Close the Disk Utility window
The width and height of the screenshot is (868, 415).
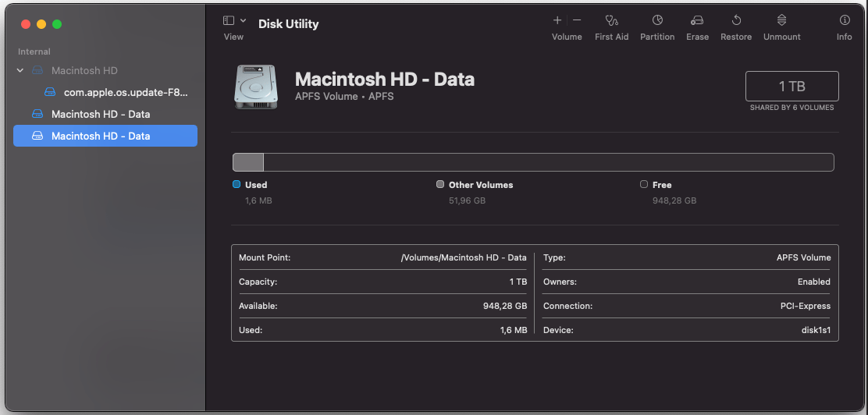click(26, 24)
